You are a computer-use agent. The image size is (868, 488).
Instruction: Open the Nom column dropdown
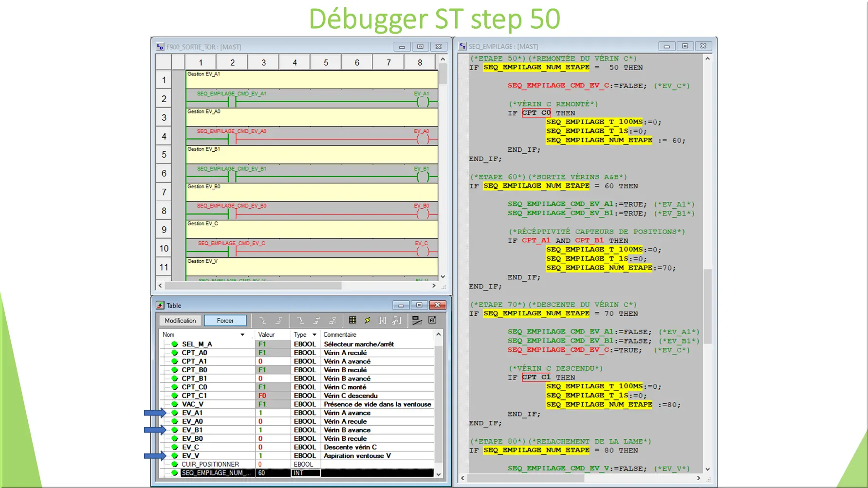pyautogui.click(x=243, y=334)
